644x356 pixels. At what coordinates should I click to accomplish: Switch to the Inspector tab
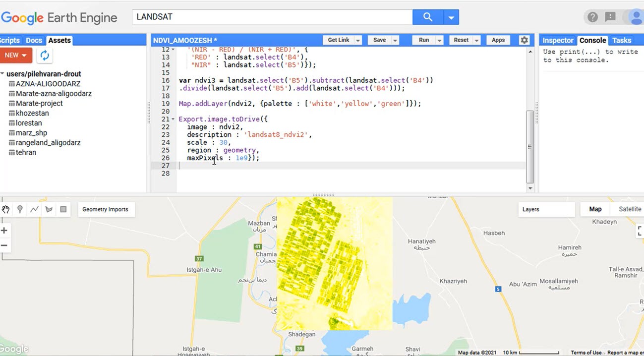tap(558, 40)
